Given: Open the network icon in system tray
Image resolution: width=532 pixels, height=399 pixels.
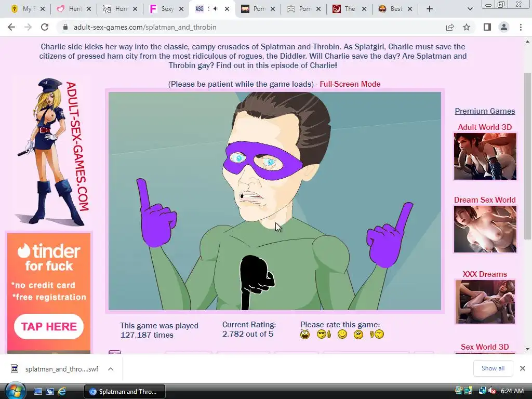Looking at the screenshot, I should tap(482, 391).
